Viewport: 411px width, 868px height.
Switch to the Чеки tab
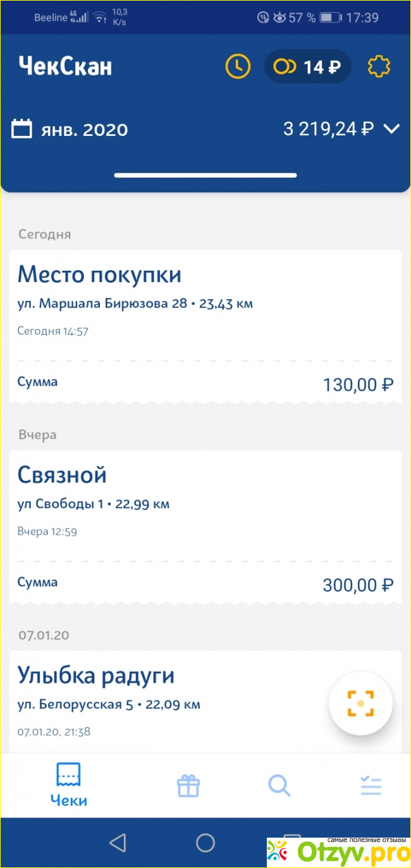(69, 785)
